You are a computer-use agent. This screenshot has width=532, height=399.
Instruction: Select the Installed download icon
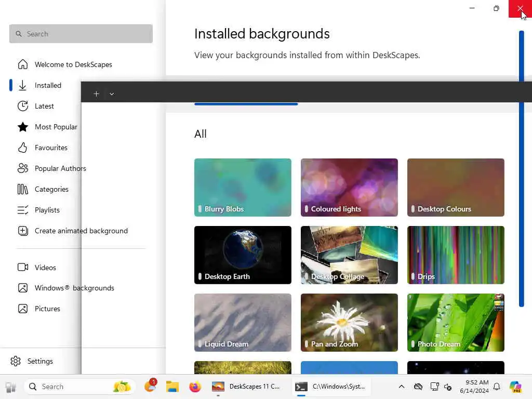point(23,85)
